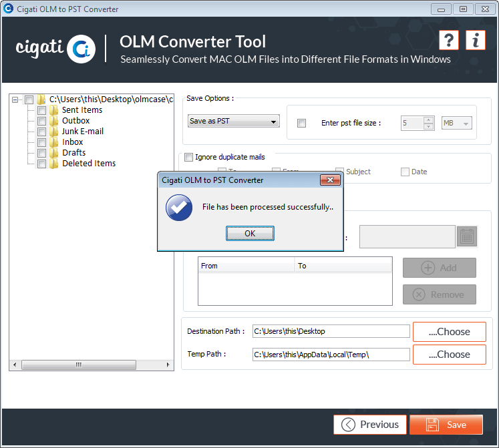Click the Destination Path text field
This screenshot has width=499, height=448.
pyautogui.click(x=331, y=331)
